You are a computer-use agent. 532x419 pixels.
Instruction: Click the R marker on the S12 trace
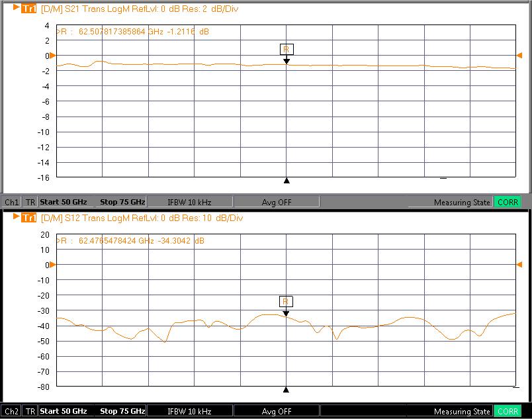click(x=287, y=302)
